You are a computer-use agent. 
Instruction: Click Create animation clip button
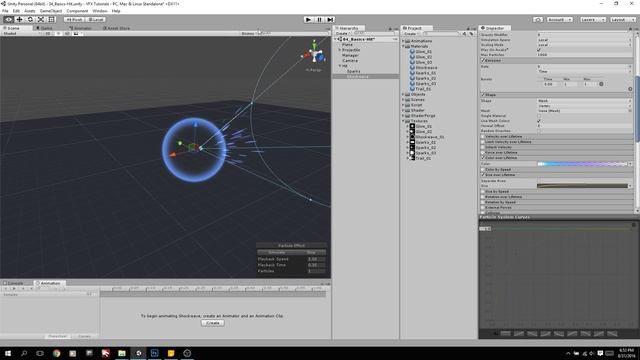click(213, 323)
